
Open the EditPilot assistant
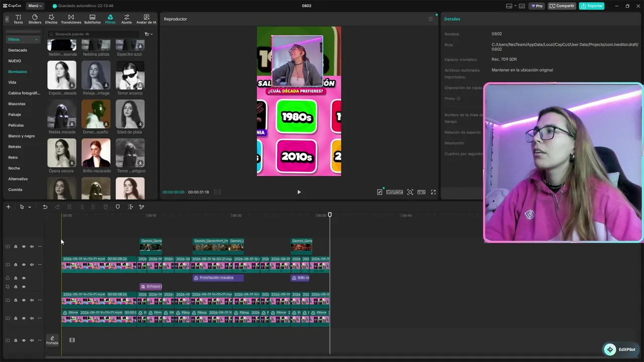click(622, 349)
